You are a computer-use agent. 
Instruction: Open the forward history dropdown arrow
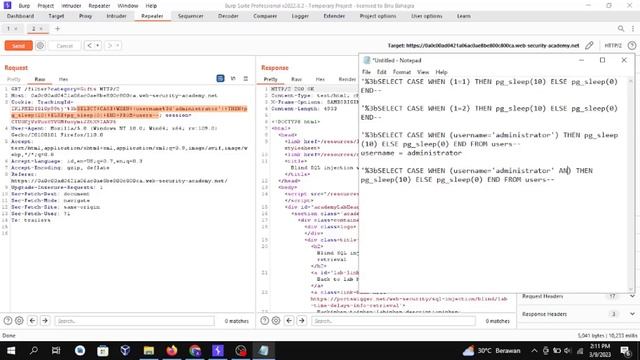[x=118, y=46]
